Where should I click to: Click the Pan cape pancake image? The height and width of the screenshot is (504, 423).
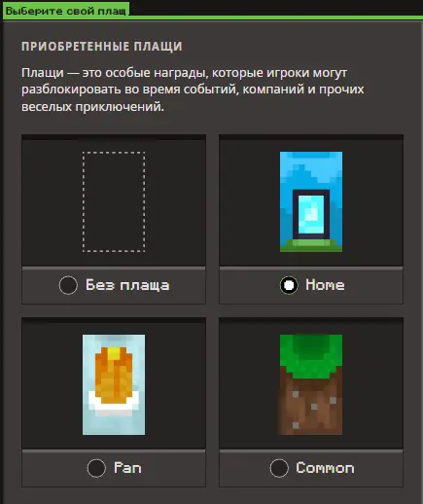[114, 384]
